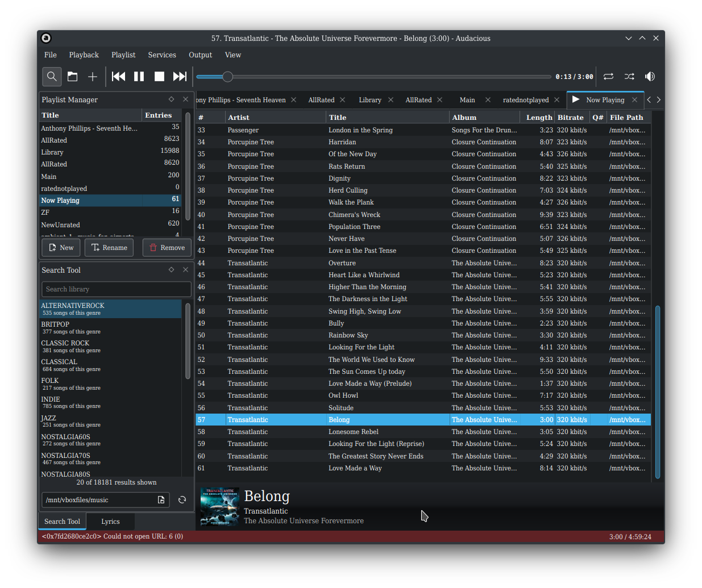The height and width of the screenshot is (588, 702).
Task: Click the Search library input field
Action: point(117,289)
